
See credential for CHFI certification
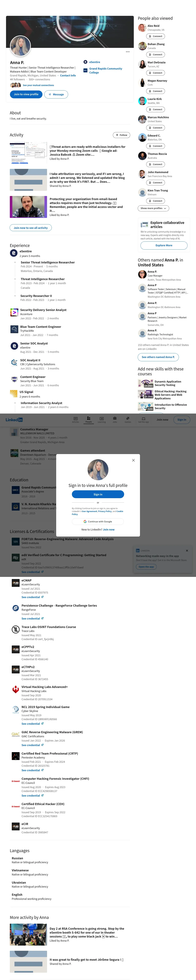(x=32, y=795)
